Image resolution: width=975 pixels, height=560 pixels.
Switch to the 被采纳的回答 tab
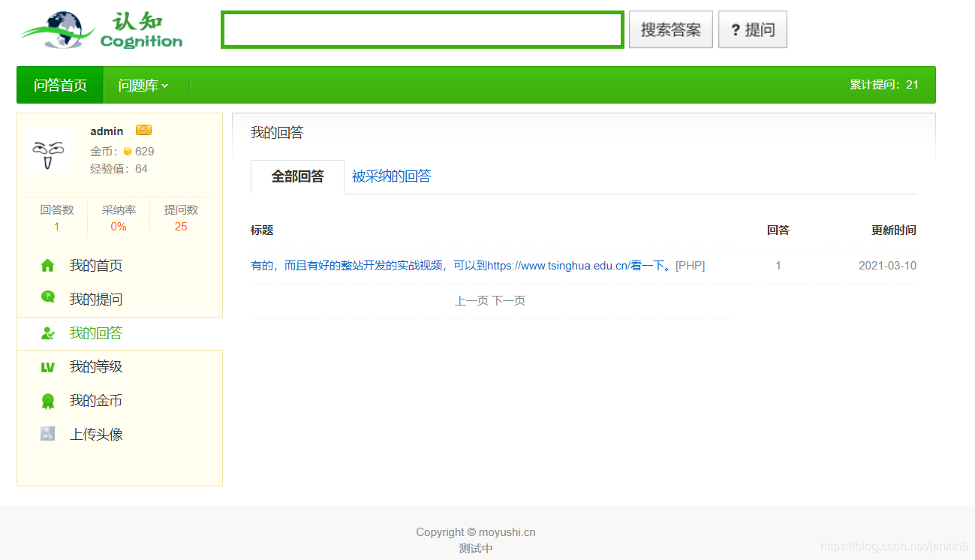(x=391, y=176)
